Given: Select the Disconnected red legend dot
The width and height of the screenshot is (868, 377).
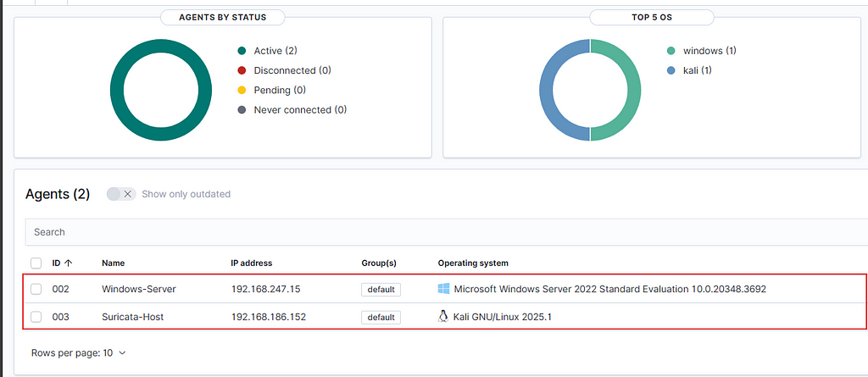Looking at the screenshot, I should point(242,70).
